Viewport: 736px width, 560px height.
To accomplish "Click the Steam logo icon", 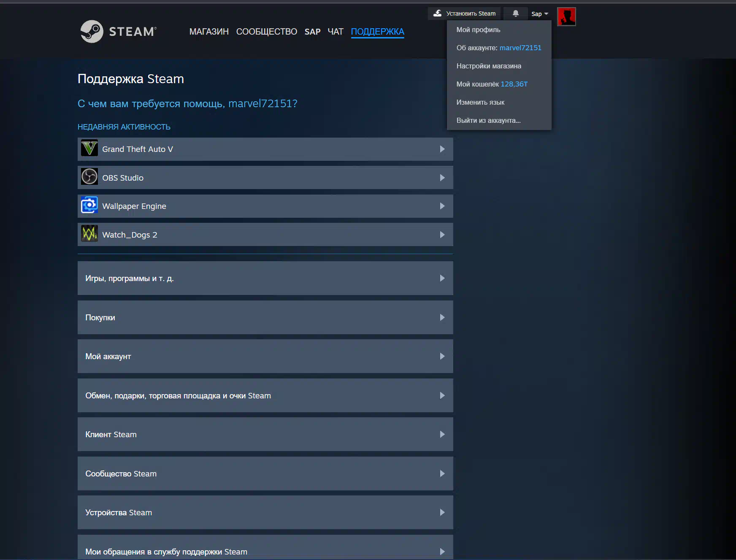I will (x=92, y=32).
